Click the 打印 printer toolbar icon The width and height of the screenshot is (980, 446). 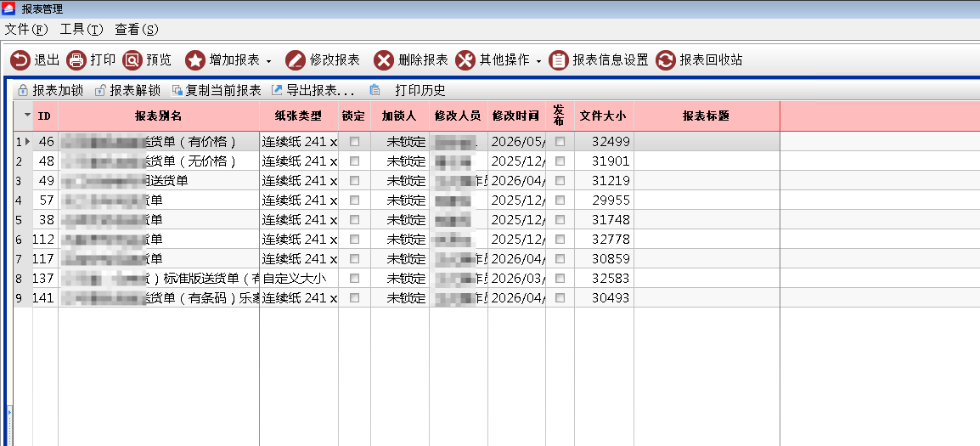(76, 60)
